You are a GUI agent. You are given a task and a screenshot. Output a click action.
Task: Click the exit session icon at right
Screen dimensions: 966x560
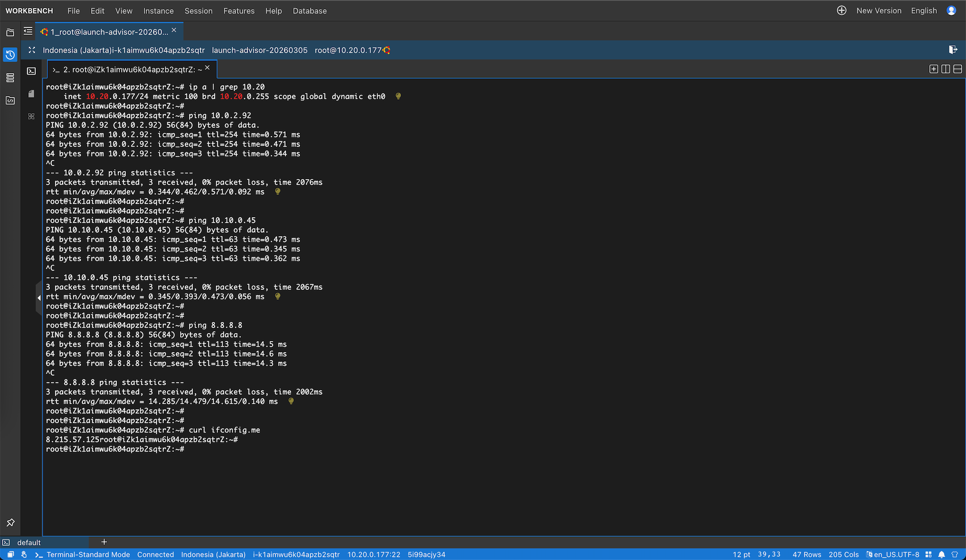(x=953, y=50)
